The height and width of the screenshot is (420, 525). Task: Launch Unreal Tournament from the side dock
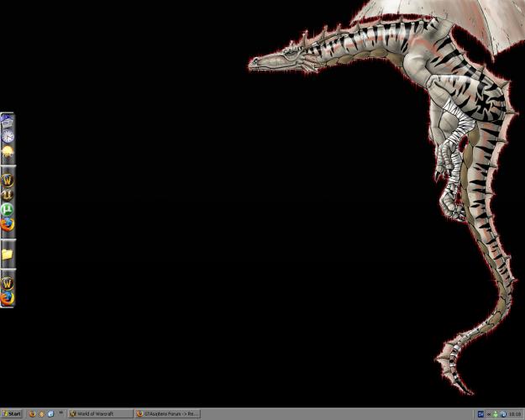coord(7,195)
